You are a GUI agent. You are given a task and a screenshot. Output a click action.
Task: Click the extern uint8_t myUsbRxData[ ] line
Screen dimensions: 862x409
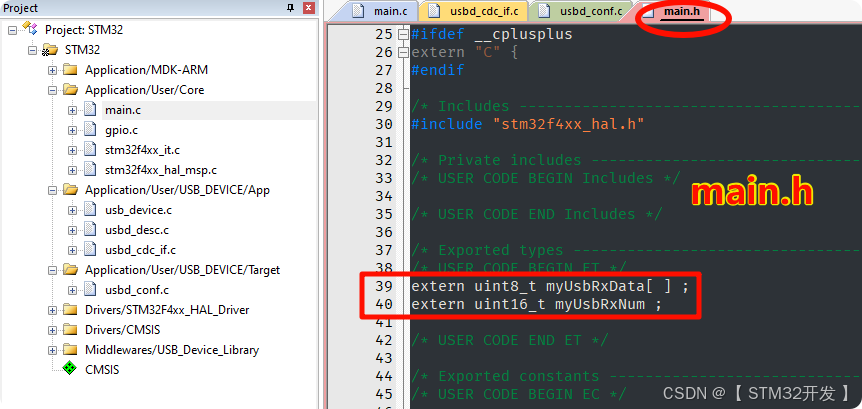[550, 286]
